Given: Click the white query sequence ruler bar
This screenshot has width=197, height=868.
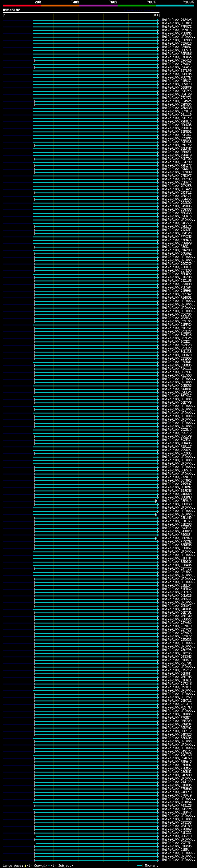Looking at the screenshot, I should coord(81,12).
